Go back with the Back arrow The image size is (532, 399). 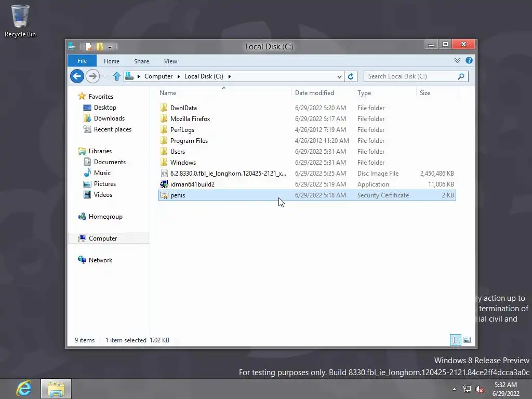pos(77,76)
